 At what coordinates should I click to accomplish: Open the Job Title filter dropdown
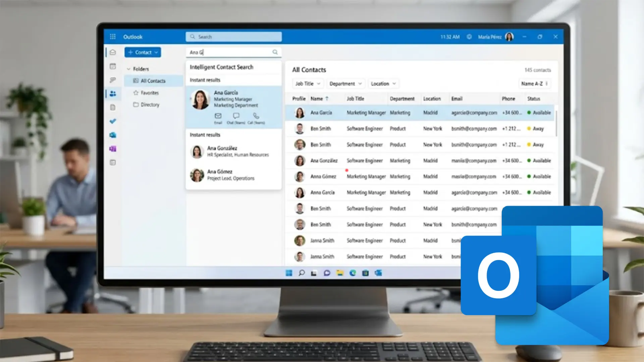(x=308, y=83)
